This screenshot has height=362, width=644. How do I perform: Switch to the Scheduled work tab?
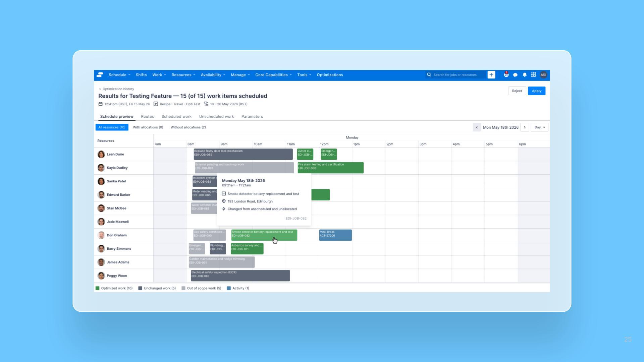coord(176,117)
